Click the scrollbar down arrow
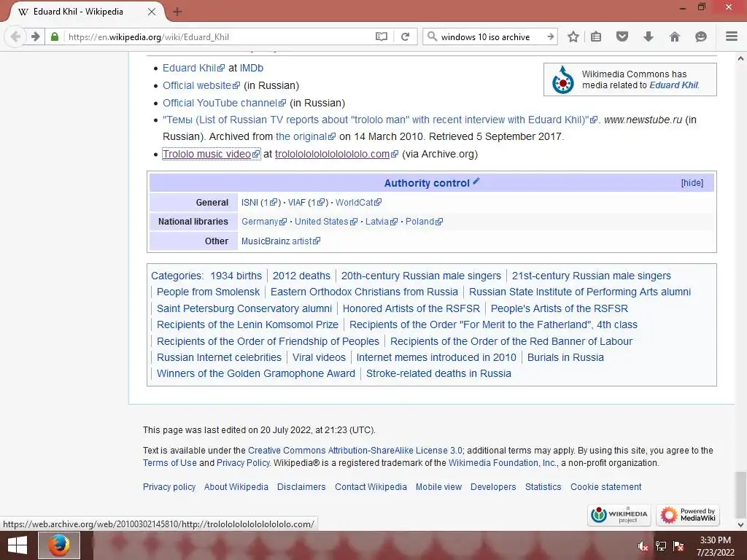Screen dimensions: 747x560 (x=740, y=525)
